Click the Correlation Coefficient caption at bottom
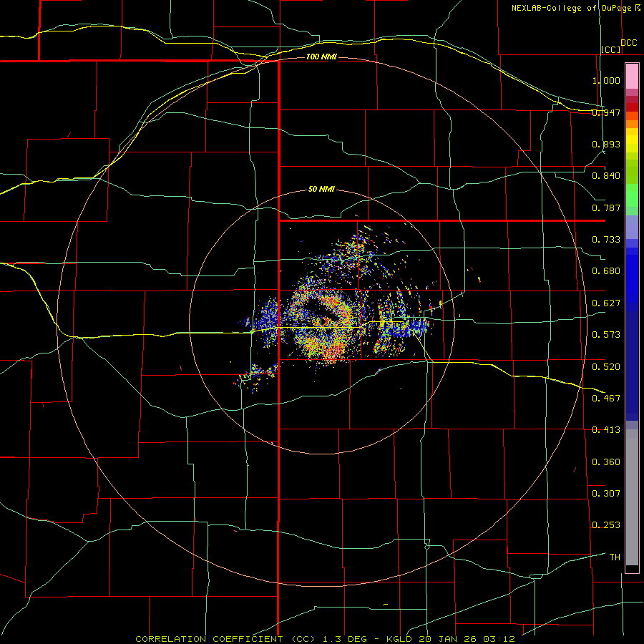Screen dimensions: 644x644 (325, 639)
